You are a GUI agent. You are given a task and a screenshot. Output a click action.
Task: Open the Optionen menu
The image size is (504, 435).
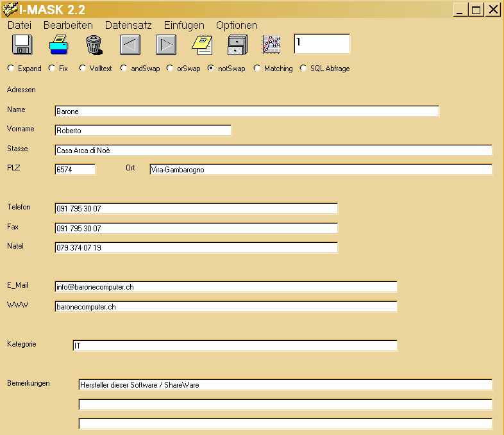(237, 26)
